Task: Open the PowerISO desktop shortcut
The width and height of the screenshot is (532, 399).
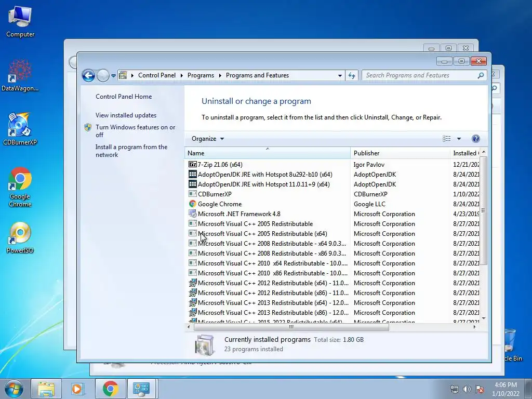Action: point(20,237)
